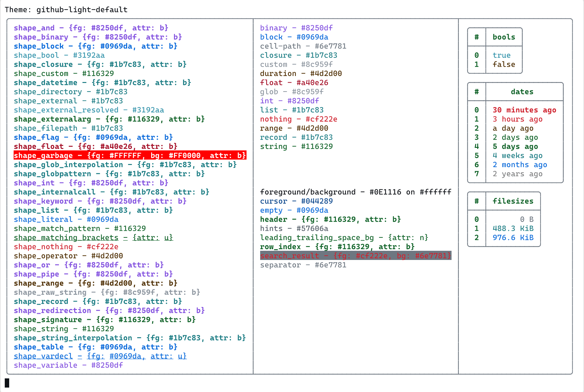Screen dimensions: 584x392
Task: Click the underlined shape_matching_brackets entry
Action: point(93,238)
